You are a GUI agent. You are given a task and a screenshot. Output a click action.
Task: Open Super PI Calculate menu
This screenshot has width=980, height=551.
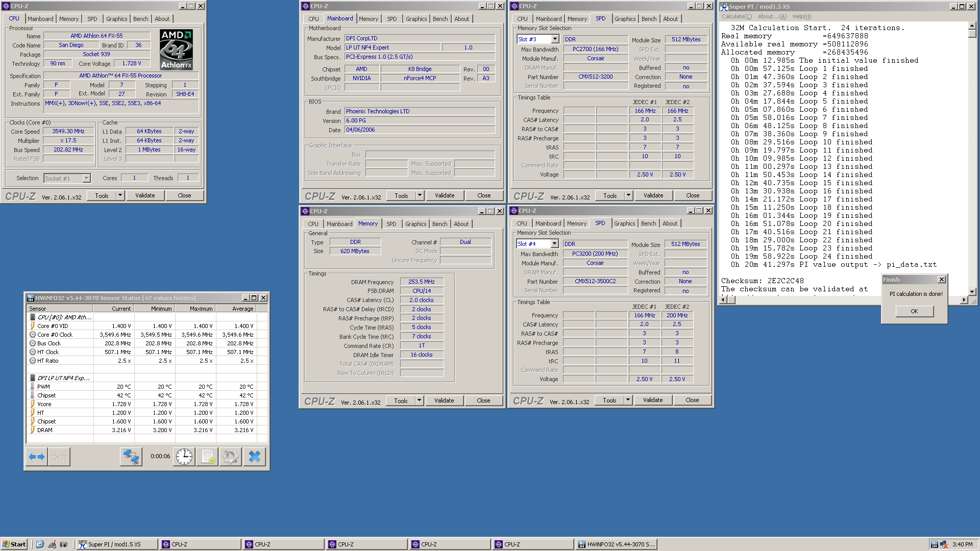(x=736, y=16)
